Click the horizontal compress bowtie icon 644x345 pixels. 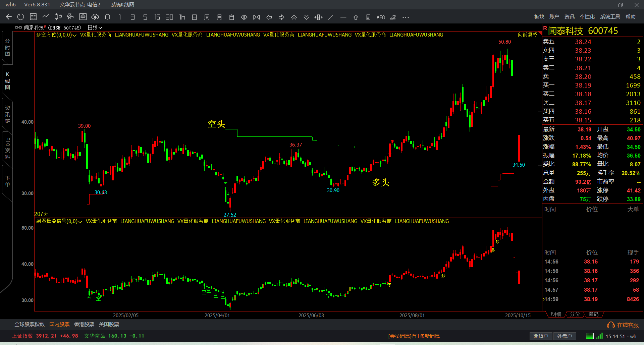(x=257, y=17)
